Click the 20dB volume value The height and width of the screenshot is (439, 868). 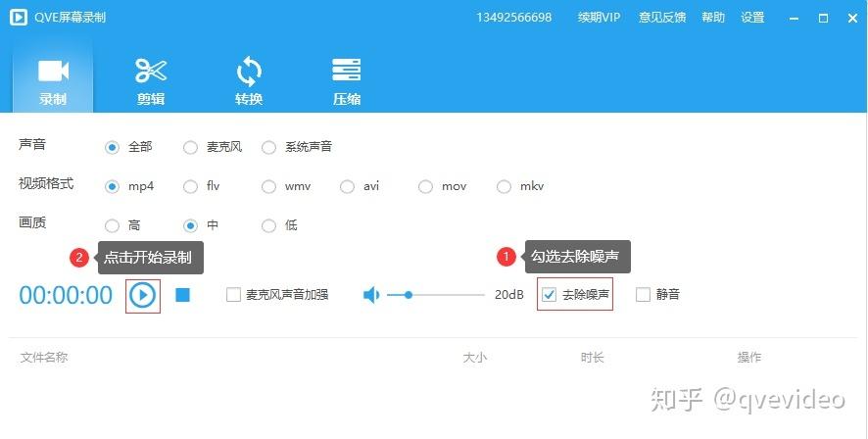pos(509,295)
